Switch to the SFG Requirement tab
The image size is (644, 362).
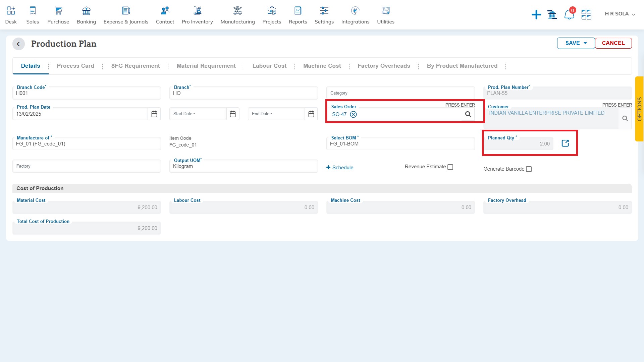click(x=136, y=66)
